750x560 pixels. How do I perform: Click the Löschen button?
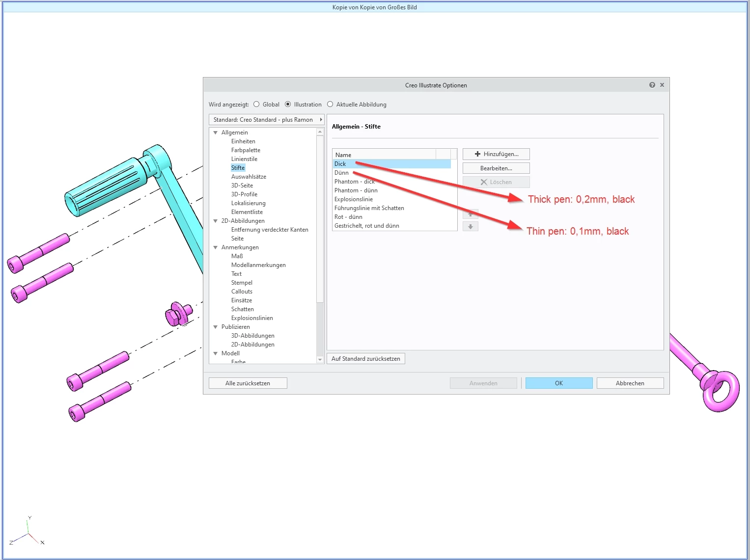496,182
